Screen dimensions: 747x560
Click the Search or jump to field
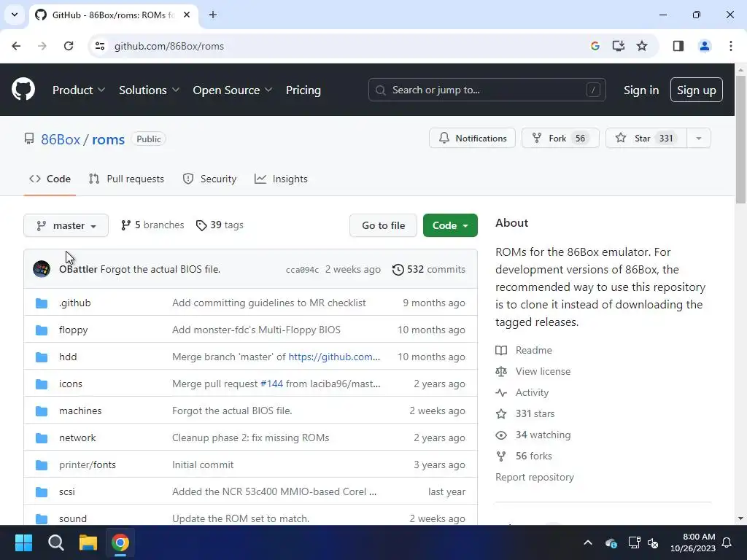point(487,90)
